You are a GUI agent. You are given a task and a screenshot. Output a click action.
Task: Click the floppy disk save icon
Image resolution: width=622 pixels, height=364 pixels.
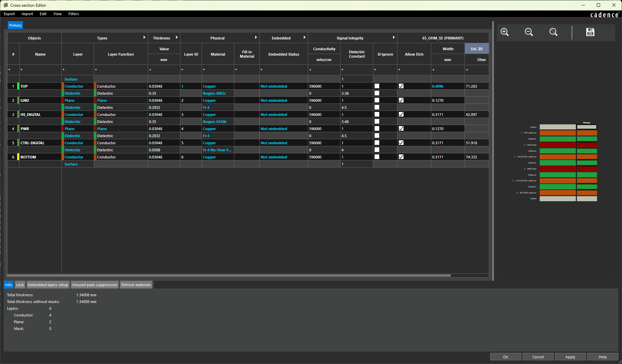click(590, 32)
